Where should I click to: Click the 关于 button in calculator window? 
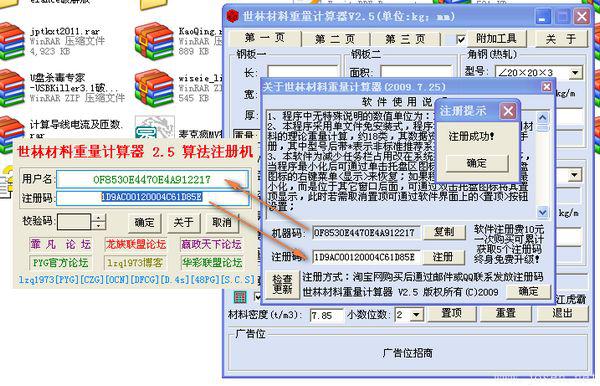(561, 39)
